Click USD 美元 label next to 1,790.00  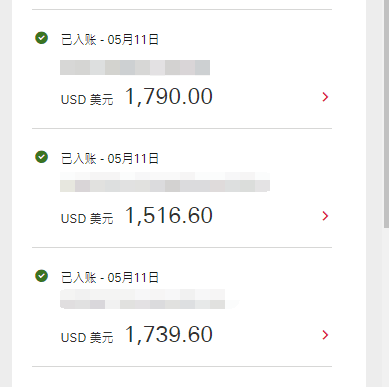(87, 100)
